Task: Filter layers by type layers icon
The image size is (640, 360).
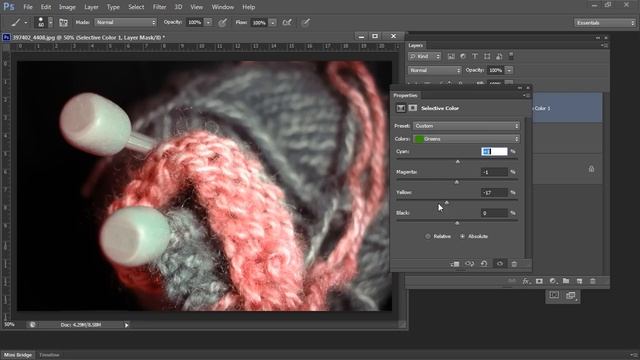Action: click(x=475, y=56)
